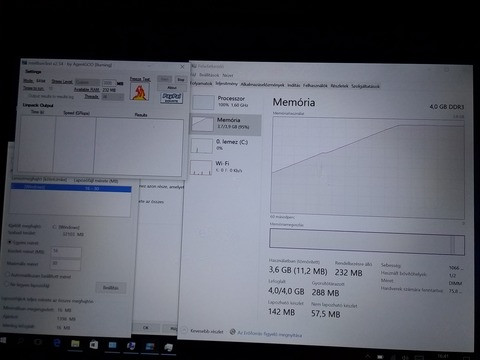Click the 4,0 GB DDR3 label
The image size is (480, 360).
tap(447, 107)
